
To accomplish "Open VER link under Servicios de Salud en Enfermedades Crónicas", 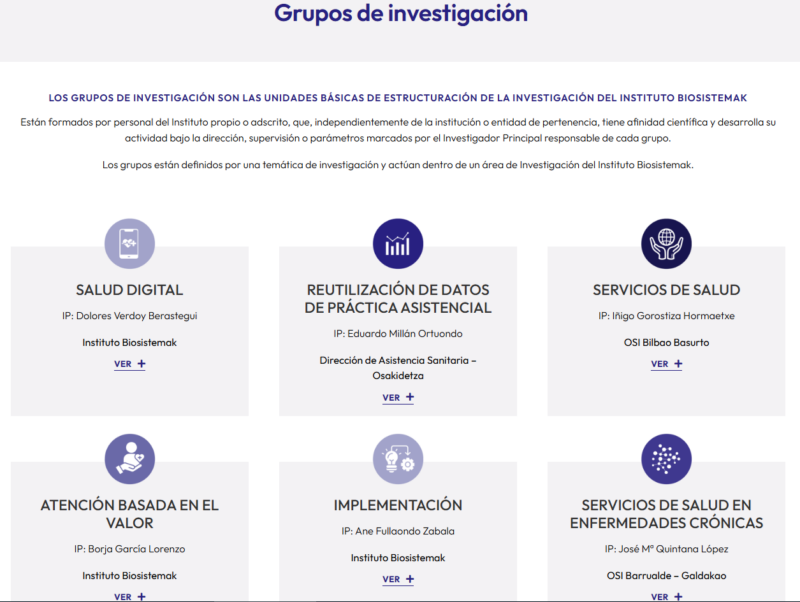I will tap(666, 596).
